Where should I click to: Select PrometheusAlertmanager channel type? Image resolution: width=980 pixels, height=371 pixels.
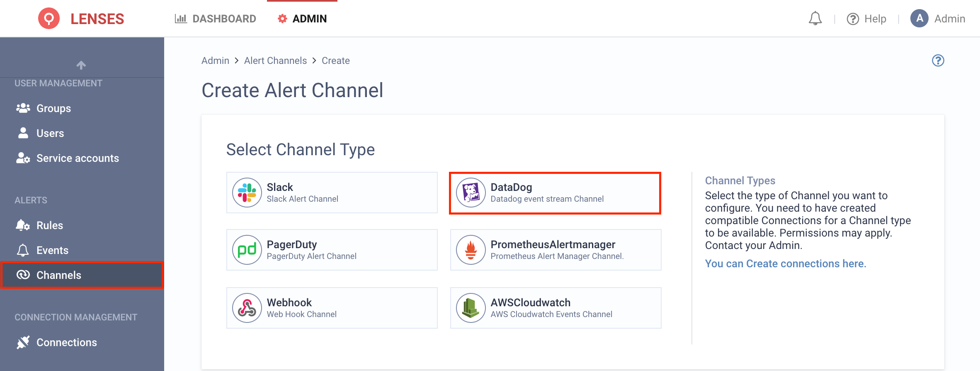coord(556,250)
